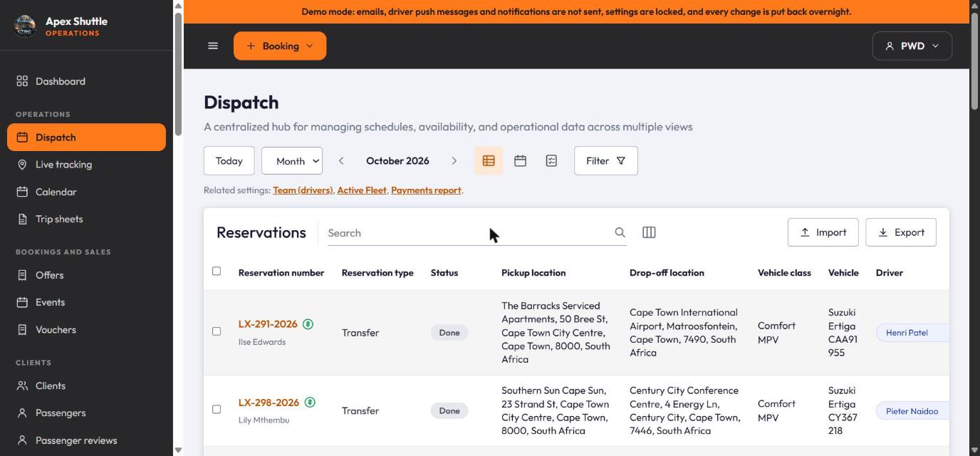
Task: Click the search magnifier icon
Action: tap(620, 232)
